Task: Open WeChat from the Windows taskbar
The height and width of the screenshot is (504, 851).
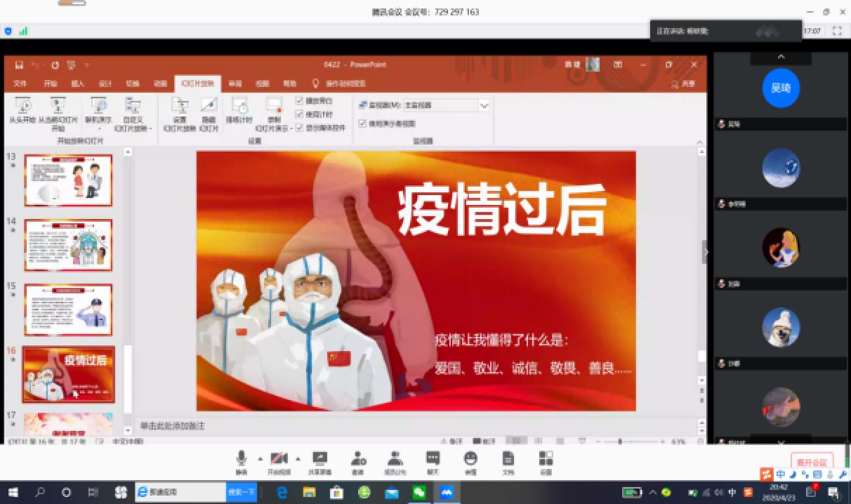Action: [419, 493]
